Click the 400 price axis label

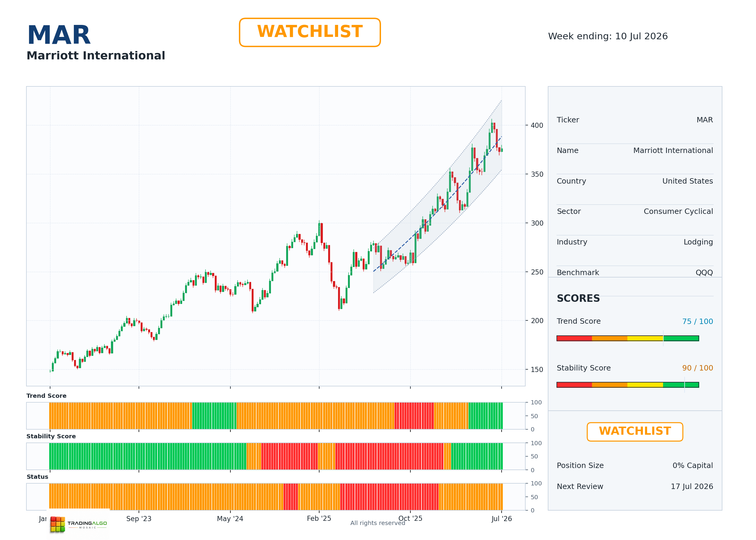tap(537, 125)
